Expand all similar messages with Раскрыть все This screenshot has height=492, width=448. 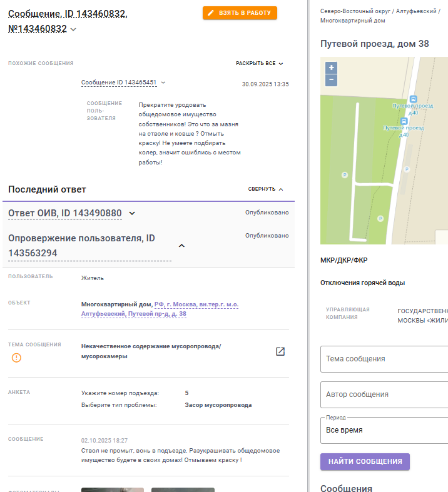pos(259,63)
